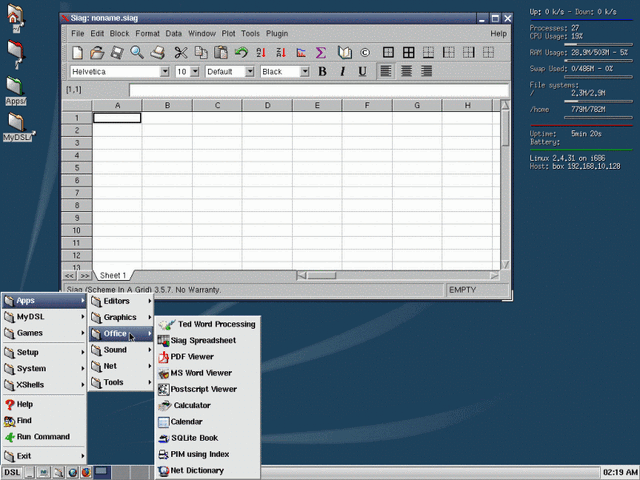Click the vertical scrollbar down arrow

click(x=505, y=265)
